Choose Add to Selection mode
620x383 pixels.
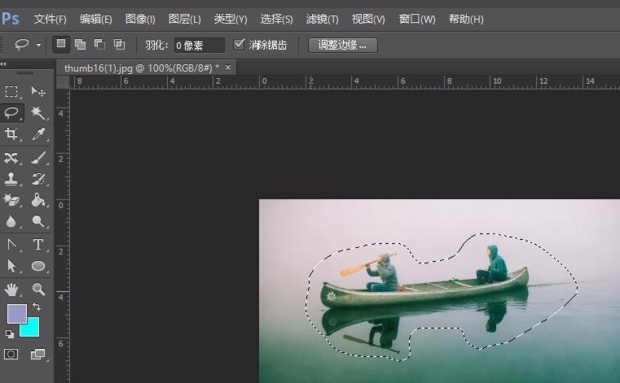pyautogui.click(x=80, y=44)
